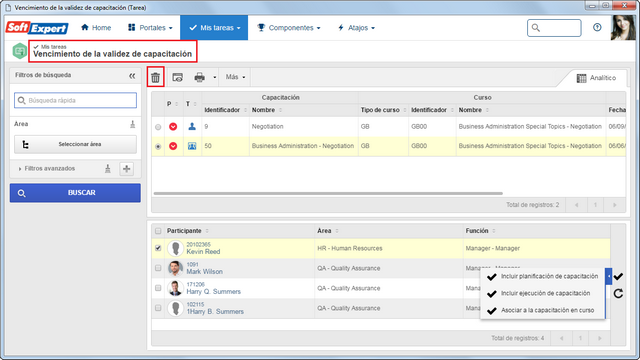Click the upper table horizontal scrollbar
640x360 pixels.
point(328,193)
